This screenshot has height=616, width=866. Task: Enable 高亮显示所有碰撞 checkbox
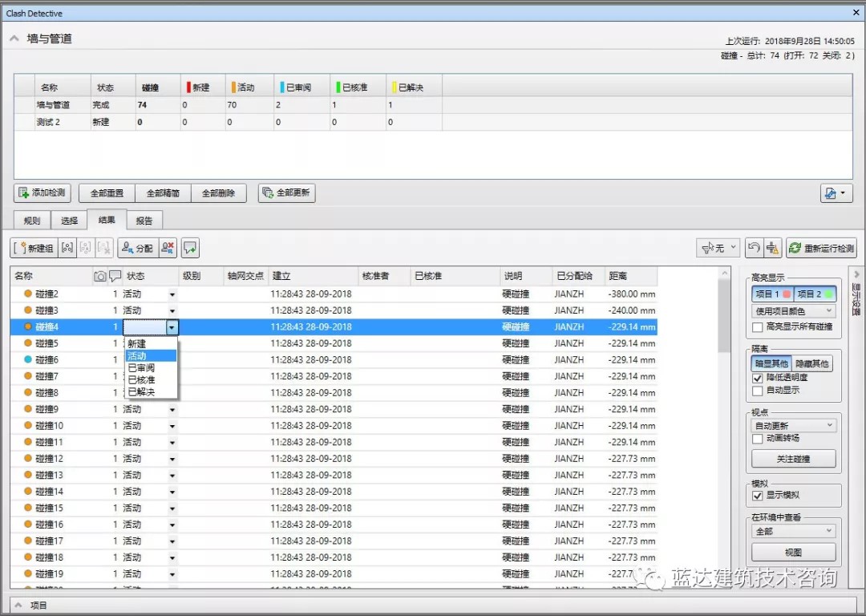[x=758, y=327]
